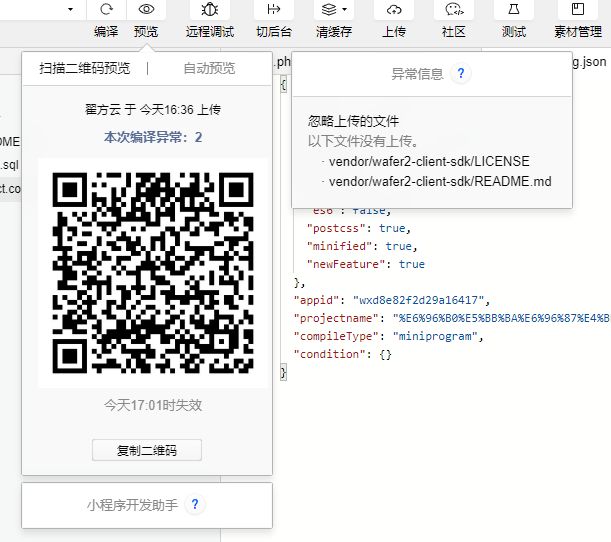Image resolution: width=611 pixels, height=542 pixels.
Task: Click the switch-to-background icon
Action: 274,9
